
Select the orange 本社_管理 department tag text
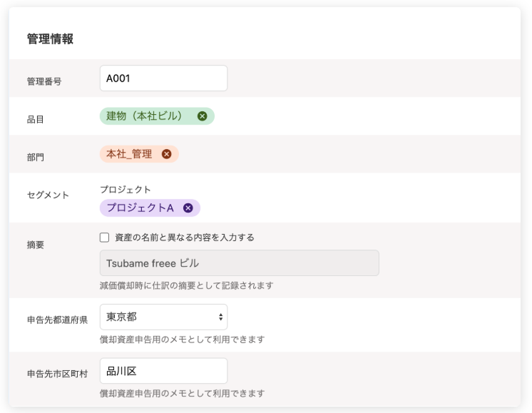pyautogui.click(x=129, y=154)
